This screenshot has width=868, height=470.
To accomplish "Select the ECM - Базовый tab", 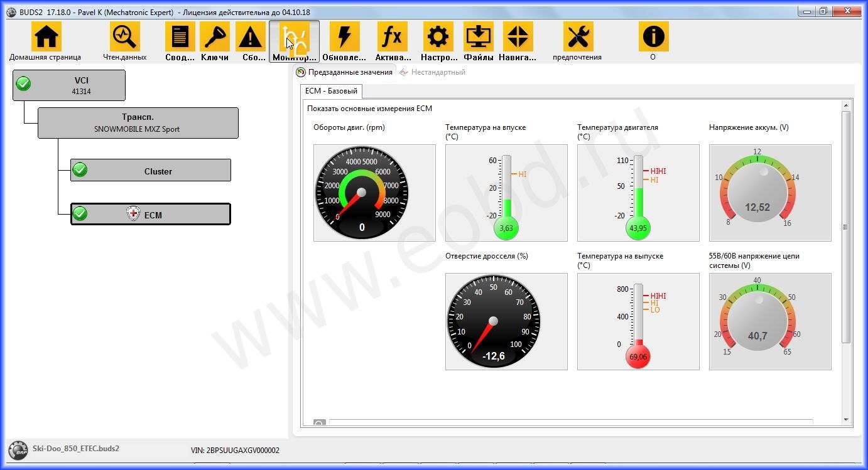I will click(x=331, y=91).
